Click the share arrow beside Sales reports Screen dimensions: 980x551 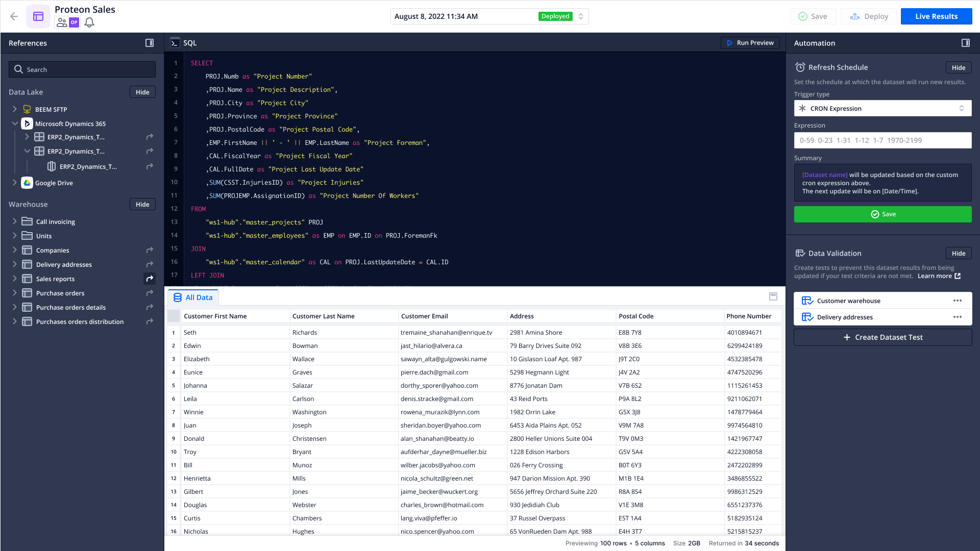[x=149, y=279]
